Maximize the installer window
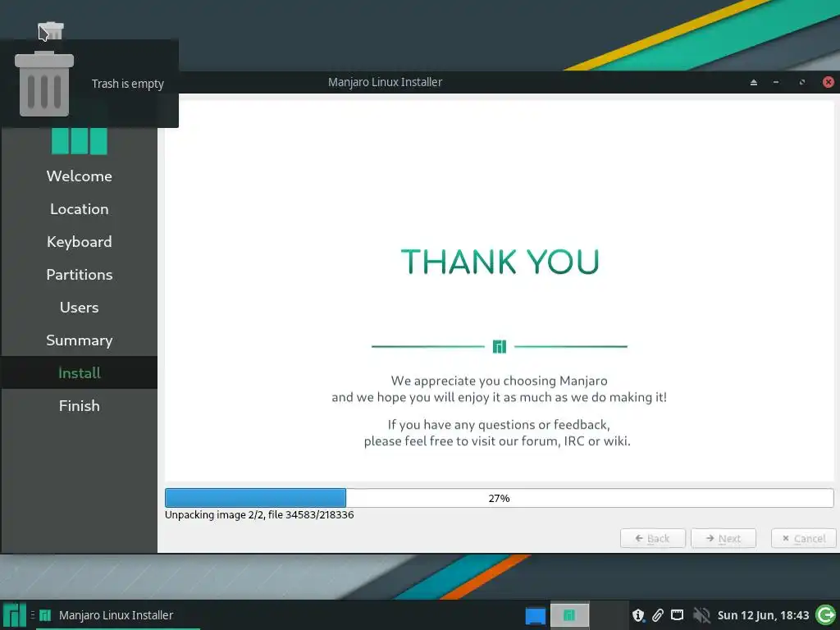Viewport: 840px width, 630px height. coord(802,82)
